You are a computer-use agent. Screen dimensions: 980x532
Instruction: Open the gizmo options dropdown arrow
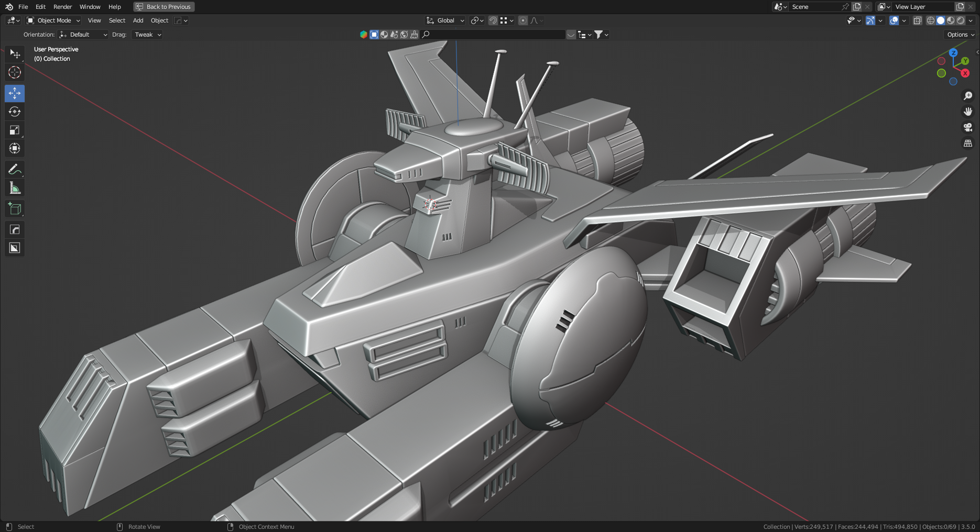pos(880,20)
